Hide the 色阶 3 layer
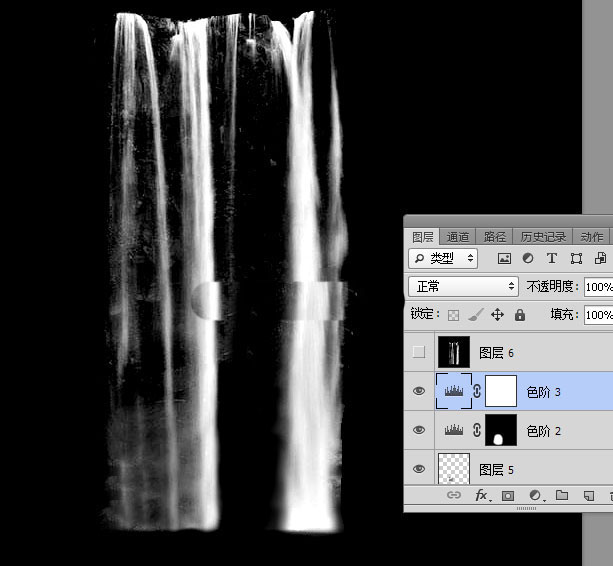 click(x=419, y=391)
